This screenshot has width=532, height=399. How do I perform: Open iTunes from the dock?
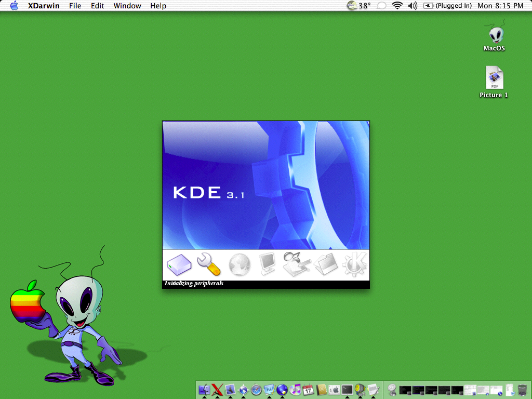click(x=295, y=390)
